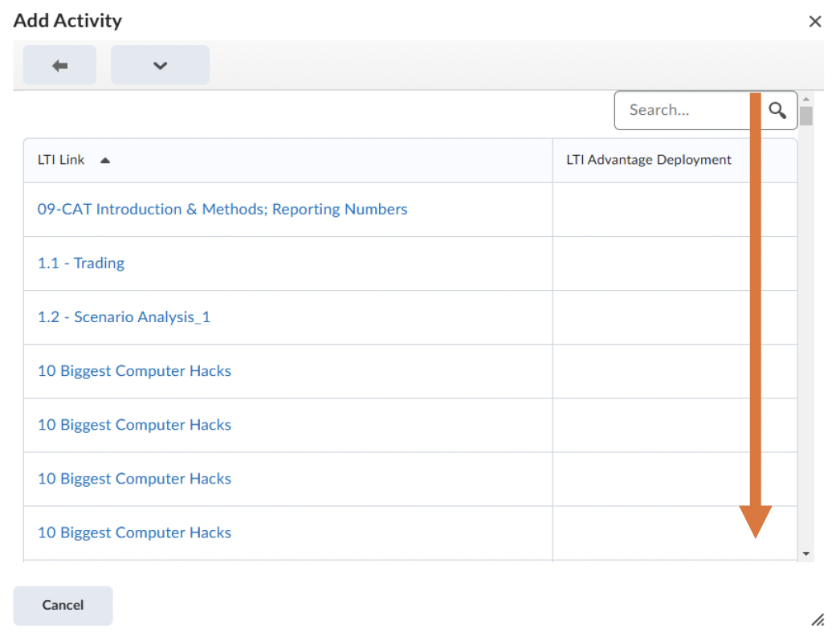Close the Add Activity dialog
This screenshot has width=840, height=641.
coord(815,22)
